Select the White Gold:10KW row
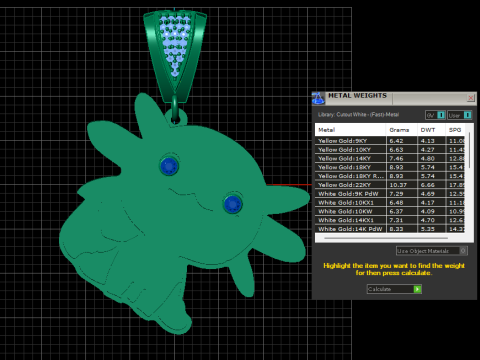Viewport: 480px width, 360px height. (x=390, y=211)
